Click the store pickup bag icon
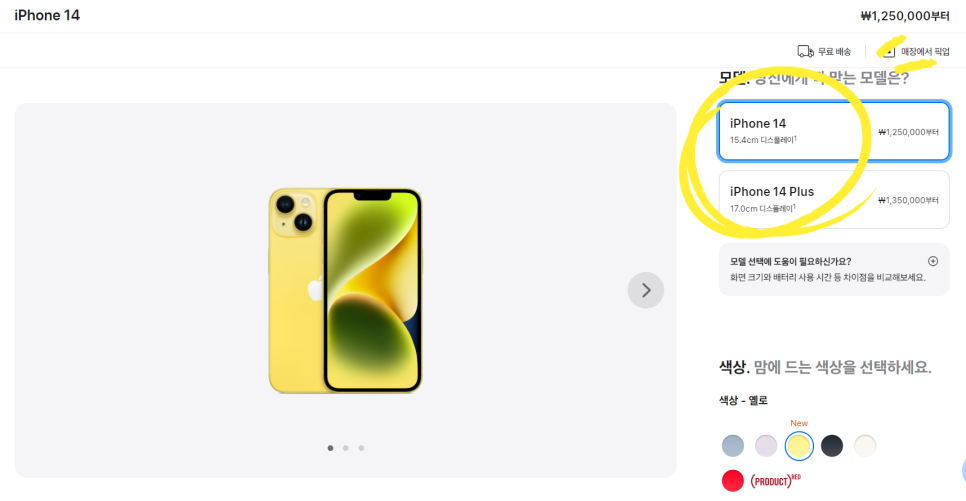 pos(888,51)
